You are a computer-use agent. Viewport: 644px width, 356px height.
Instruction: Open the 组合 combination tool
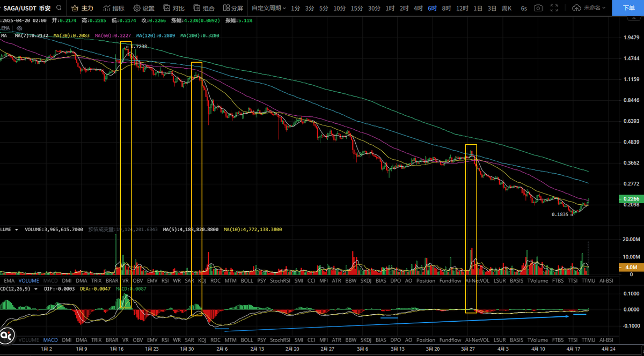[x=204, y=8]
